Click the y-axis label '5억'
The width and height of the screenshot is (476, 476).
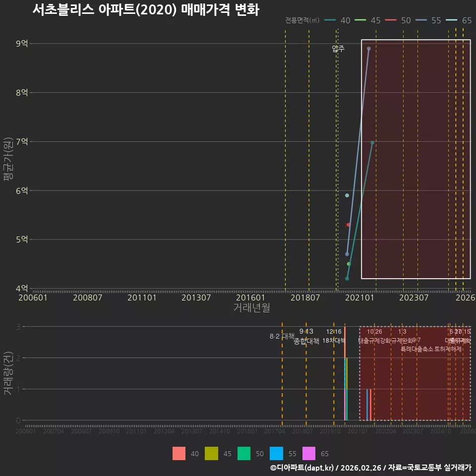(22, 239)
